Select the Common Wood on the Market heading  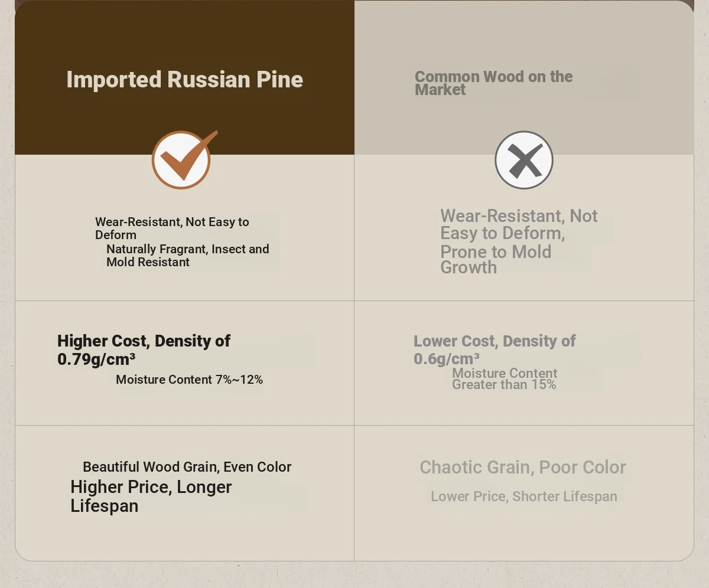pyautogui.click(x=494, y=83)
